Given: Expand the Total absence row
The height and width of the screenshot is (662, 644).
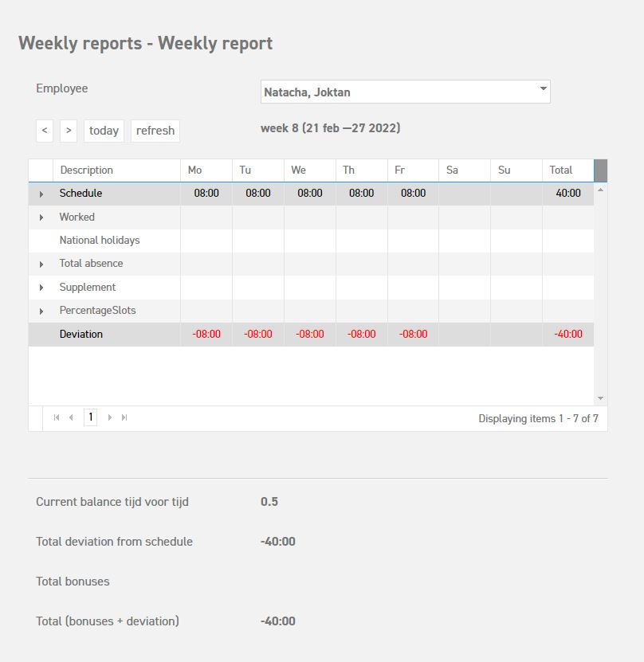Looking at the screenshot, I should 41,264.
